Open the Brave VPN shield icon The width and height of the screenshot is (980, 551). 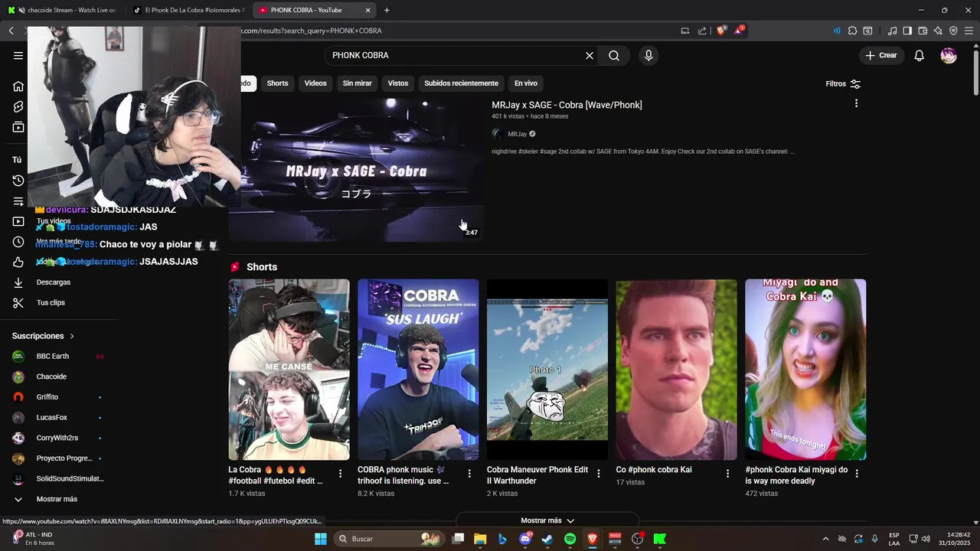point(953,31)
